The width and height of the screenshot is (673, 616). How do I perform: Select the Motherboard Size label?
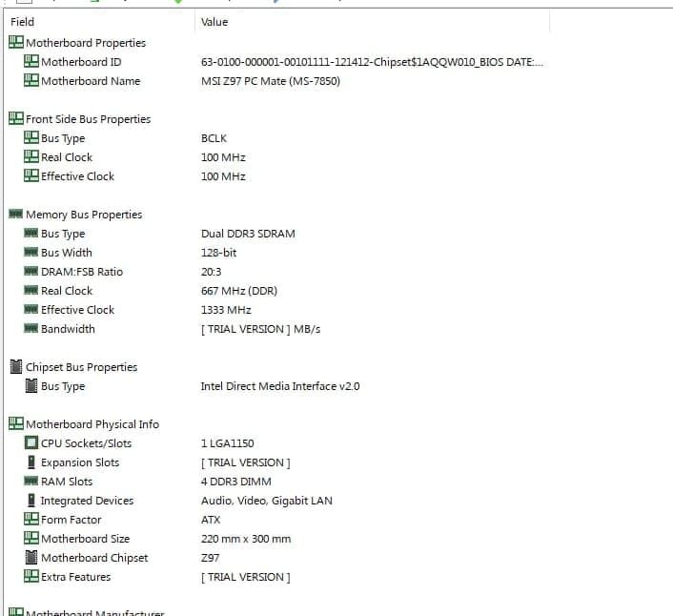pyautogui.click(x=86, y=539)
